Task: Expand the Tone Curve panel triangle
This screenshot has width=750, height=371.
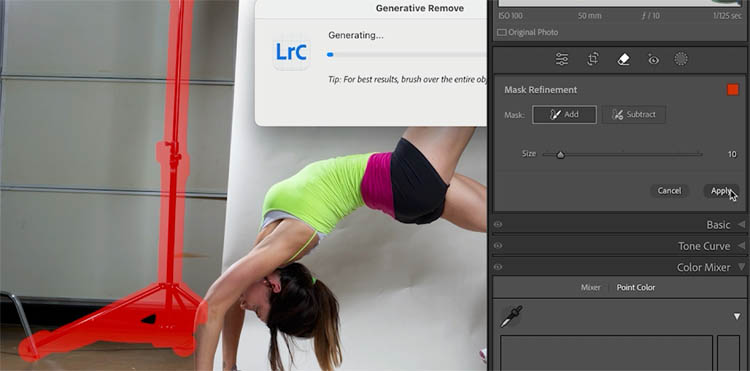Action: point(741,246)
